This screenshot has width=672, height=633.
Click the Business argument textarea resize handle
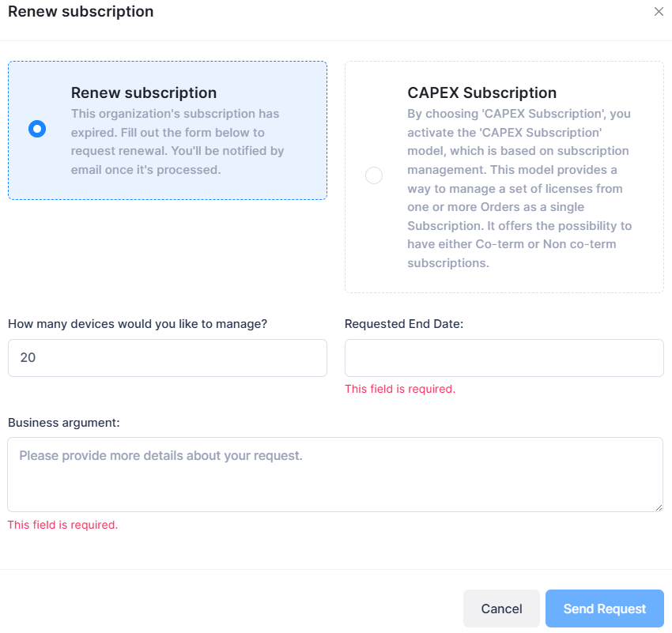coord(659,507)
